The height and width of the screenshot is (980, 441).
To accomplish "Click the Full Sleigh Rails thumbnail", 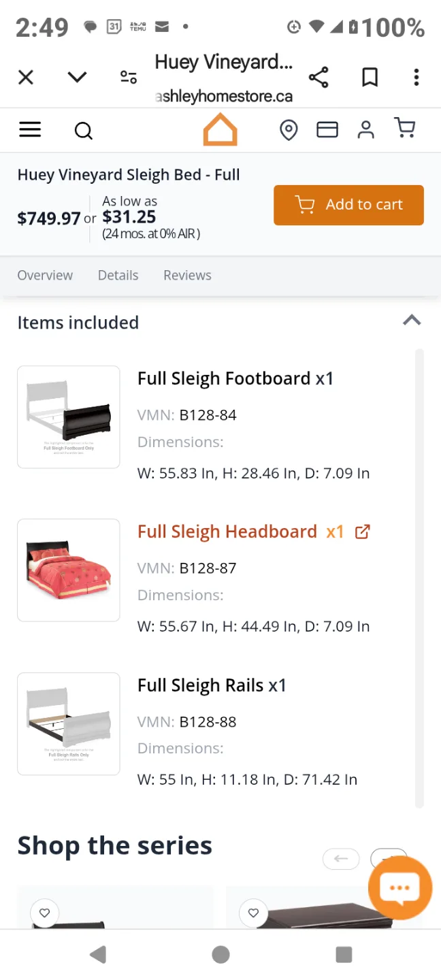I will pos(68,723).
